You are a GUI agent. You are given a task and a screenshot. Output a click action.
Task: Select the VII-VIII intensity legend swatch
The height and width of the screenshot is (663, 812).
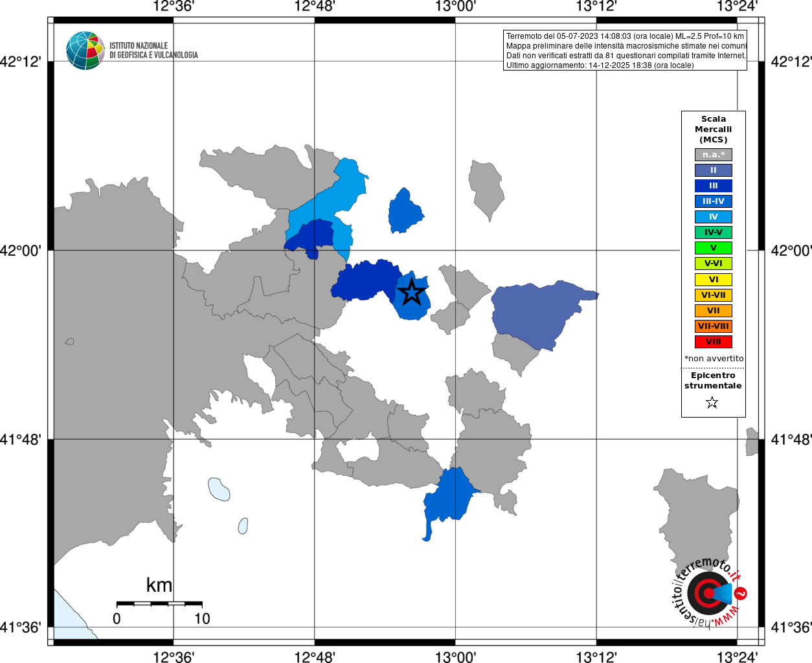pos(714,326)
